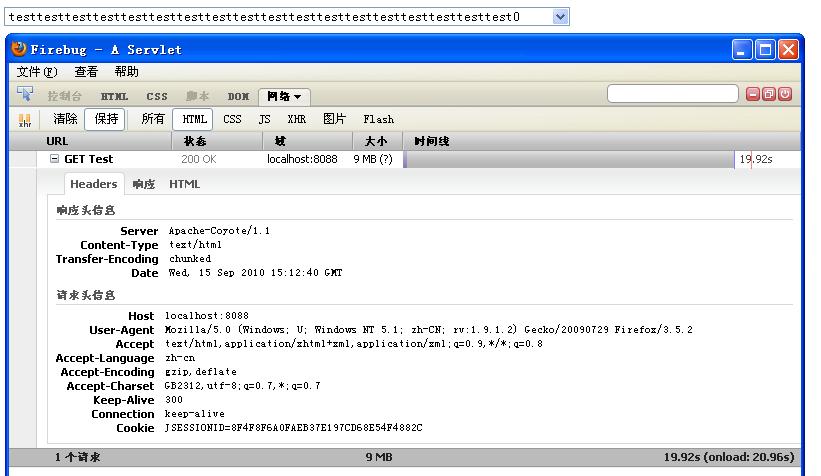Close the Firebug window
The width and height of the screenshot is (821, 476).
pos(788,50)
